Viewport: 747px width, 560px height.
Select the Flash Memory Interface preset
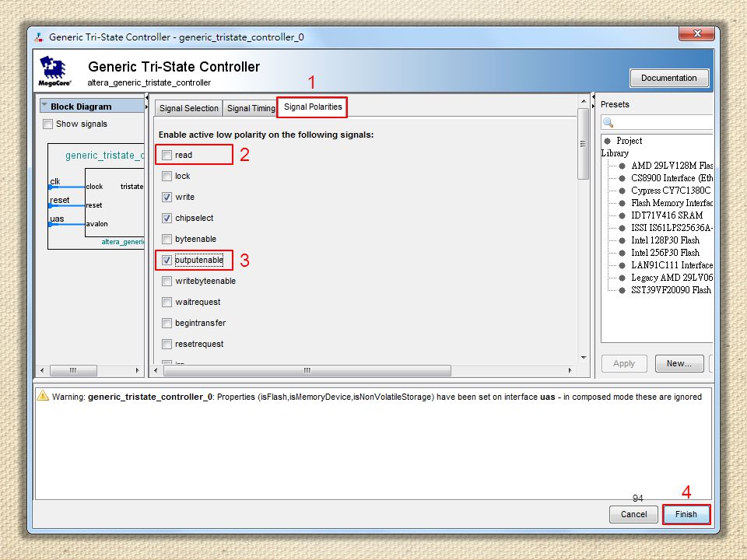tap(672, 202)
